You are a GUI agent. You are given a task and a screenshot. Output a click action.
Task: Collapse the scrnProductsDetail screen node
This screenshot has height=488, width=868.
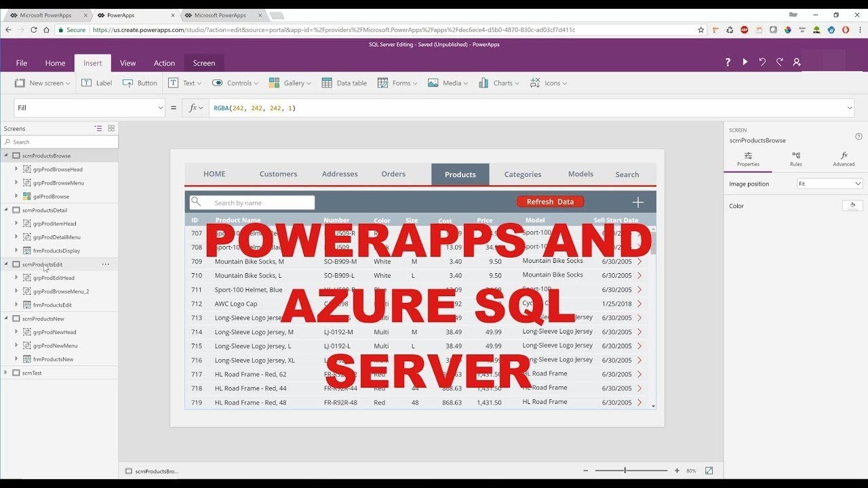[6, 210]
